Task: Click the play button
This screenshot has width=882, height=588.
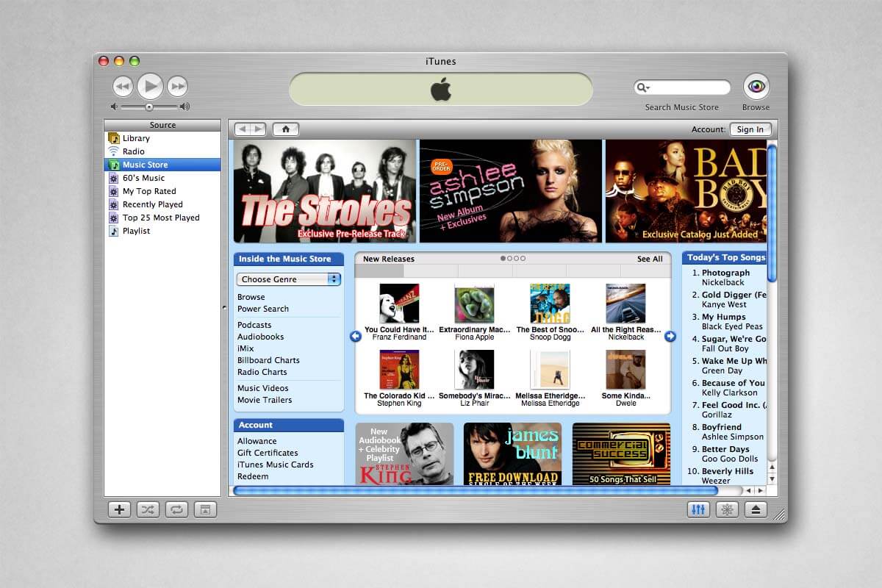Action: (x=150, y=86)
